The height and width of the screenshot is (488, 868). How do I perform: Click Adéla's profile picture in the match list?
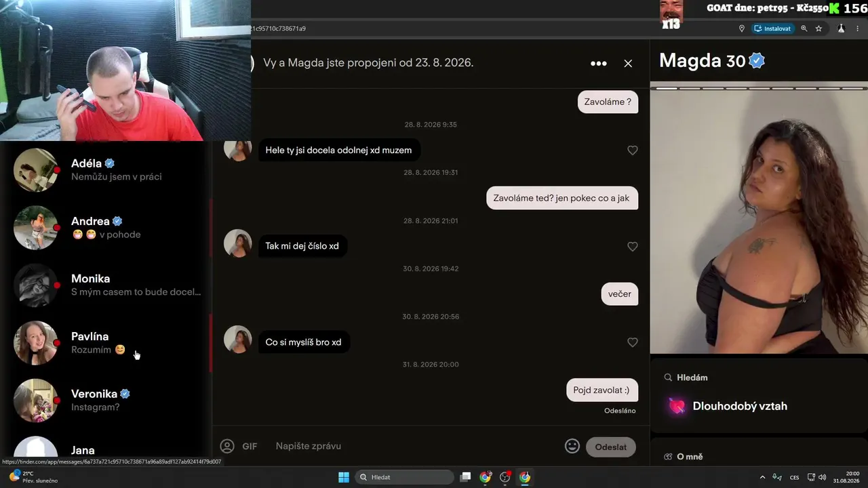pos(36,170)
